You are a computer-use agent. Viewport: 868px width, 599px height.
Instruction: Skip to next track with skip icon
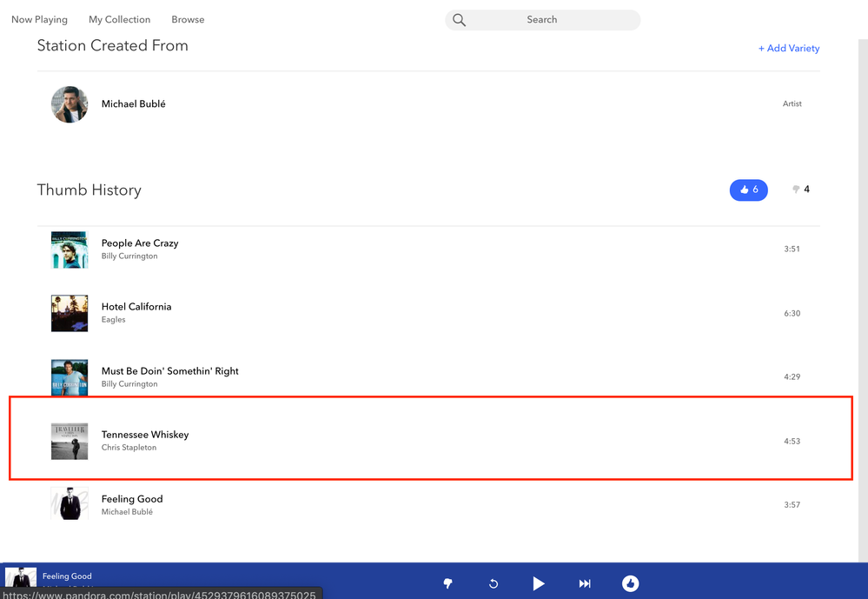(585, 583)
